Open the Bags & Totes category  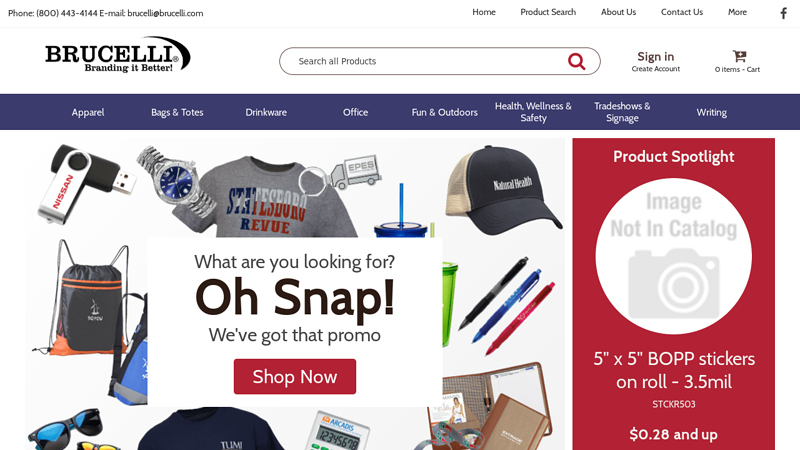(177, 112)
